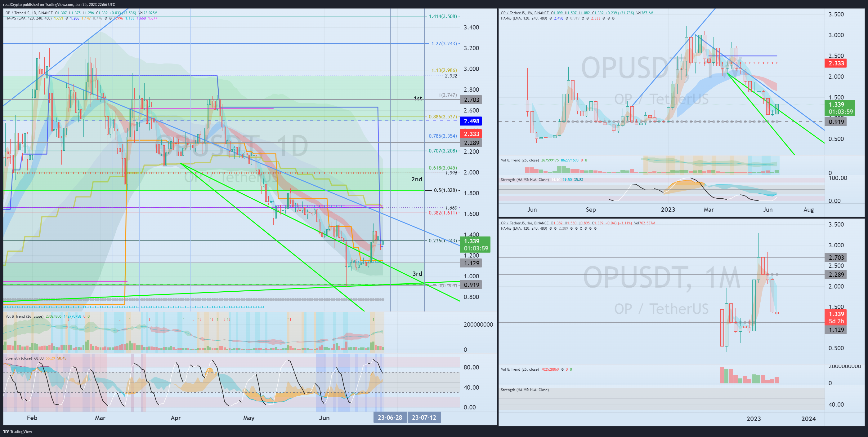Viewport: 868px width, 437px height.
Task: Click the gray 0.919 price label on 1D chart
Action: click(x=471, y=285)
